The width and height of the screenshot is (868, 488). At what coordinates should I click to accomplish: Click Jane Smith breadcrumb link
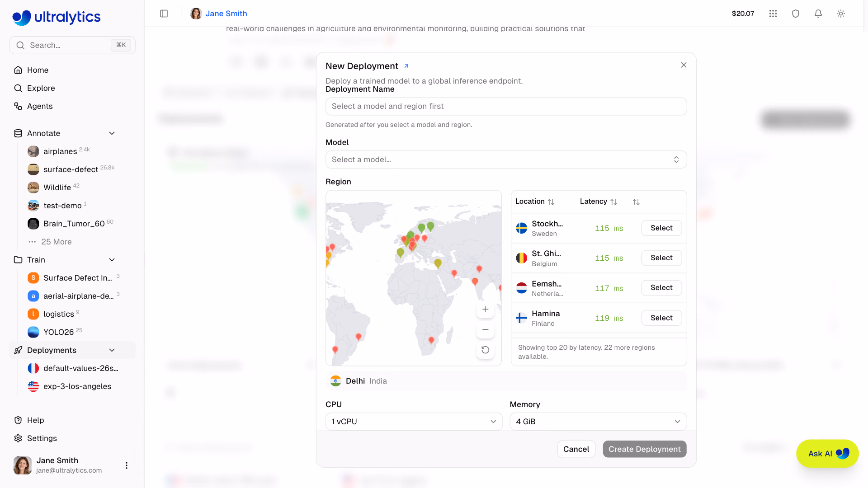[x=226, y=14]
